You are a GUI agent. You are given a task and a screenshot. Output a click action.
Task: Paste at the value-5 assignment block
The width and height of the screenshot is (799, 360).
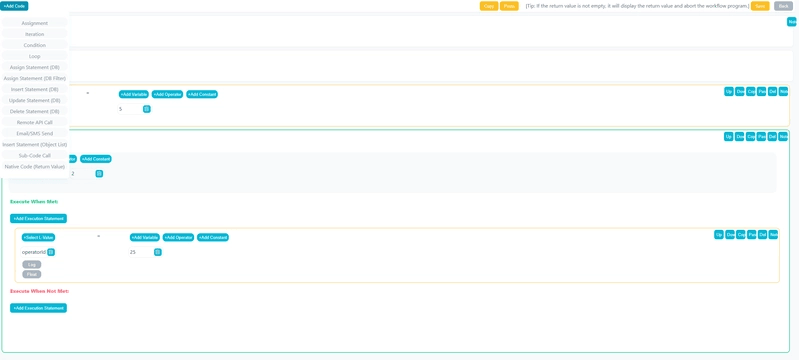(x=762, y=92)
